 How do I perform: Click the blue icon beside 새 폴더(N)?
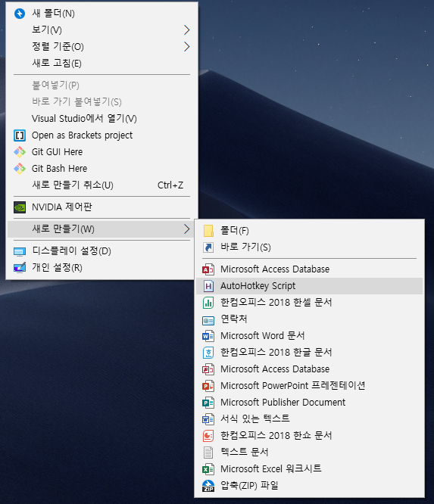click(x=20, y=14)
